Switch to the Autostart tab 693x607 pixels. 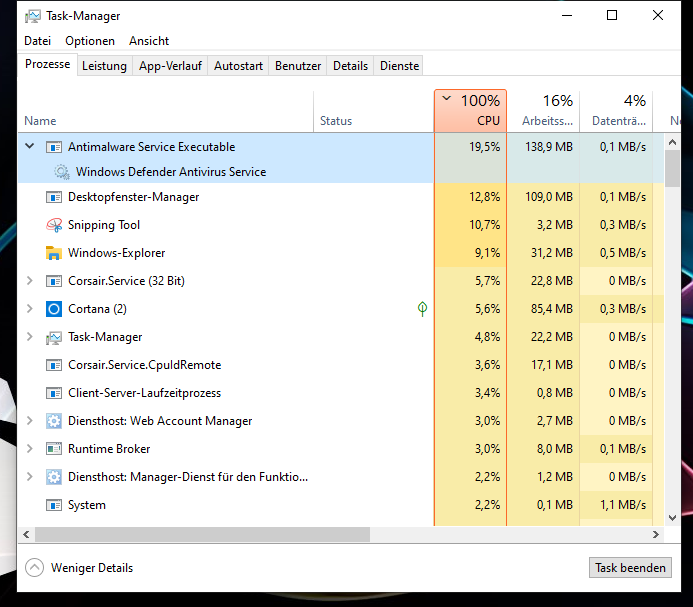point(238,66)
